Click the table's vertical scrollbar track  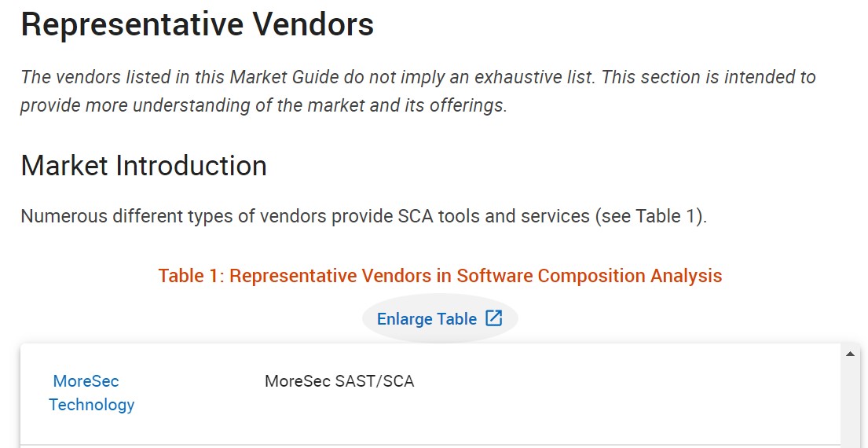point(850,409)
